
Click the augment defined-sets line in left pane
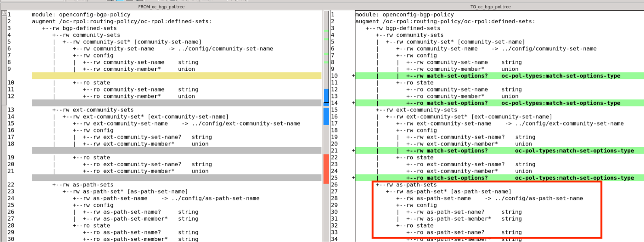(x=122, y=21)
